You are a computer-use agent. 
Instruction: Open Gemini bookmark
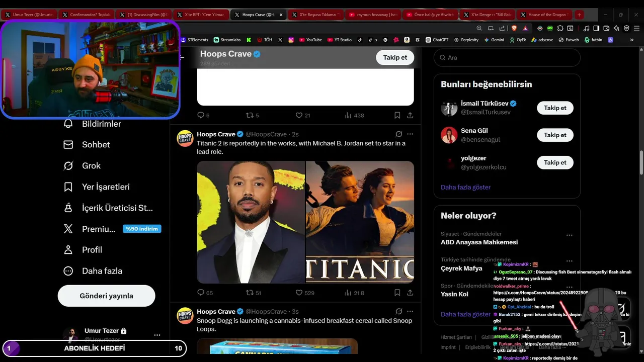pyautogui.click(x=494, y=40)
